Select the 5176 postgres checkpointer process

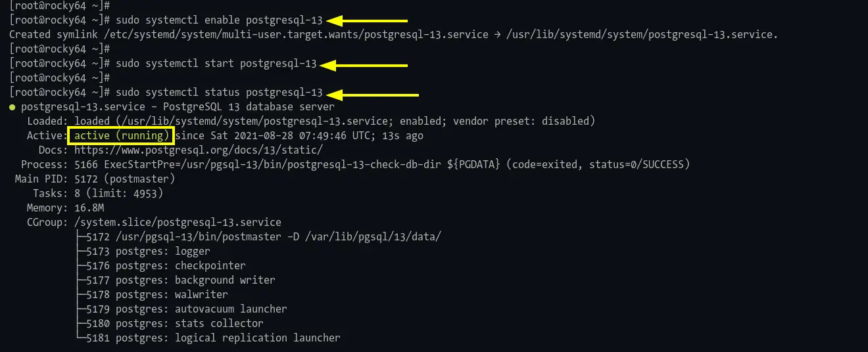pos(161,265)
